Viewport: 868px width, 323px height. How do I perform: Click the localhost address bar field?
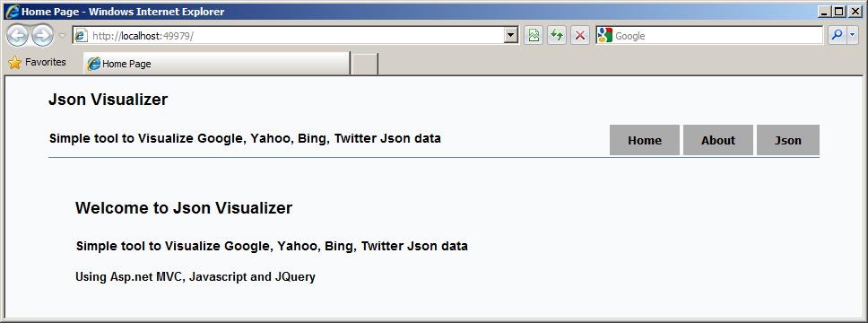pyautogui.click(x=296, y=36)
